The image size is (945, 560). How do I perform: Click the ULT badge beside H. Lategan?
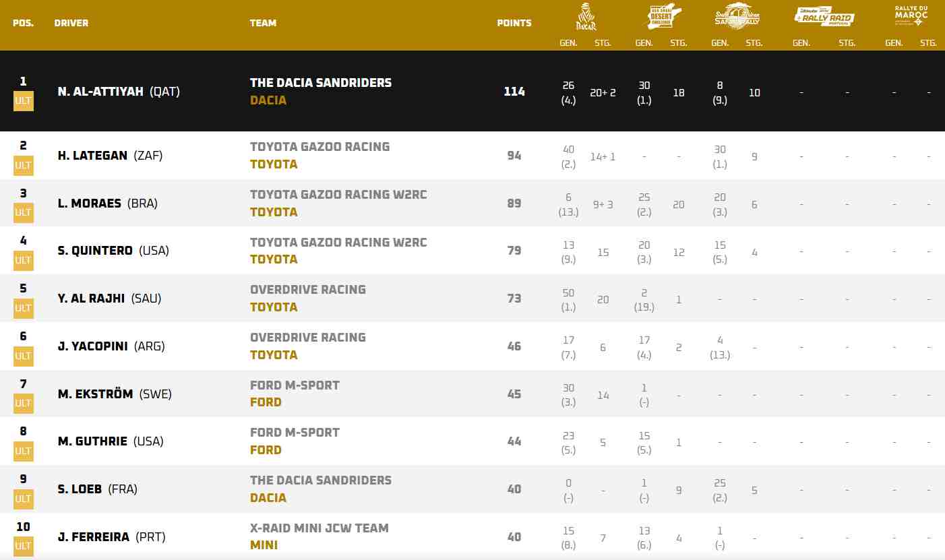pos(23,165)
